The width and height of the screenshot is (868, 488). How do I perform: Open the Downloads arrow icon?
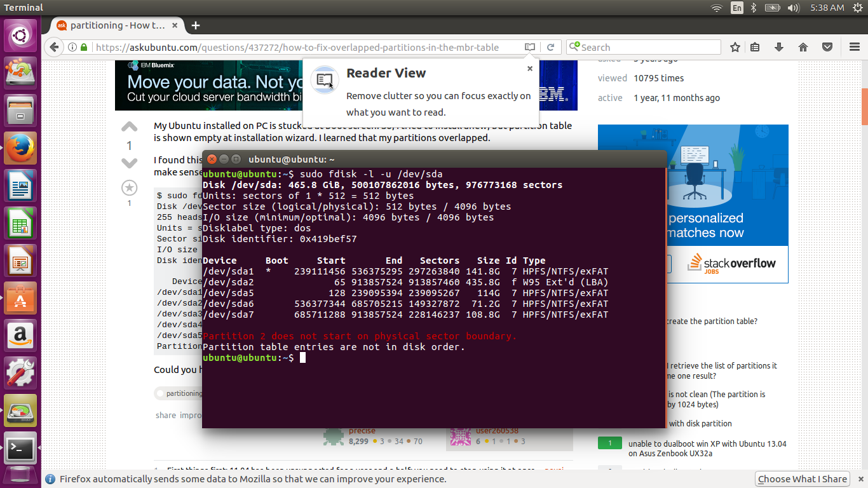pyautogui.click(x=779, y=47)
